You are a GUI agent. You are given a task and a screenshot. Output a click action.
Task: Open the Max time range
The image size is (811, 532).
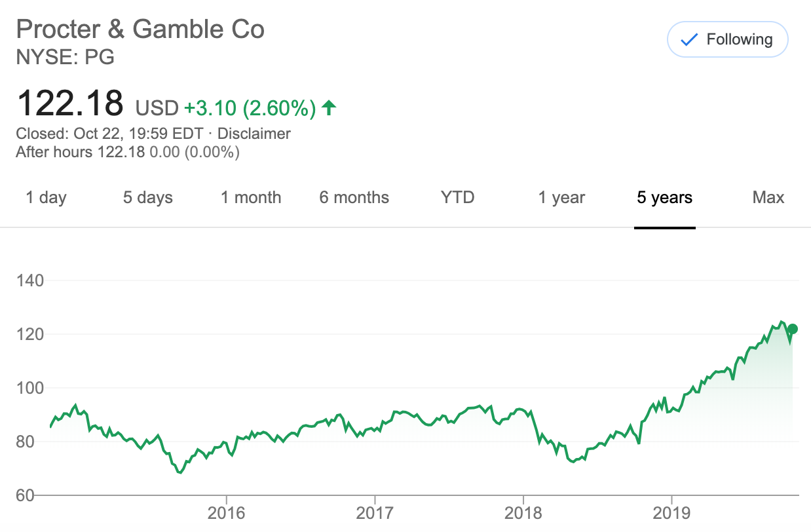[x=768, y=198]
